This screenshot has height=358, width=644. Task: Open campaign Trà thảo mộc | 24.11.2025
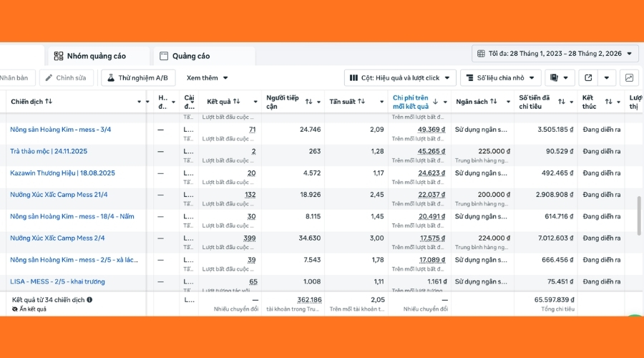coord(49,151)
